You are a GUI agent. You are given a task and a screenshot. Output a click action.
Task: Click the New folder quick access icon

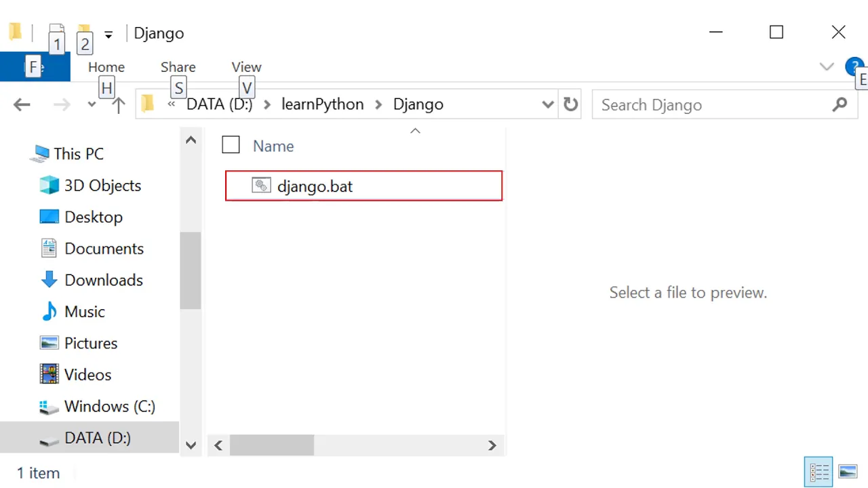[x=84, y=33]
